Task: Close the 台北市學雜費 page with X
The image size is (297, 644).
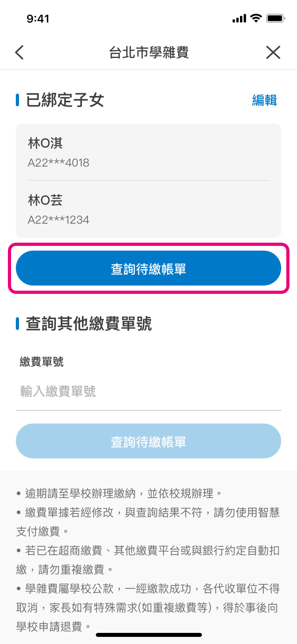Action: [x=273, y=52]
